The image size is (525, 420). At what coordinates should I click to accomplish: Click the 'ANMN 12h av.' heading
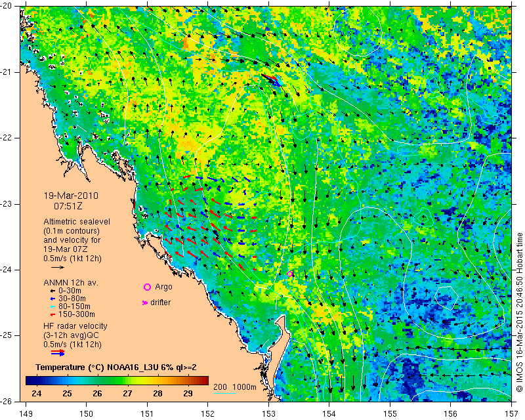click(x=71, y=283)
